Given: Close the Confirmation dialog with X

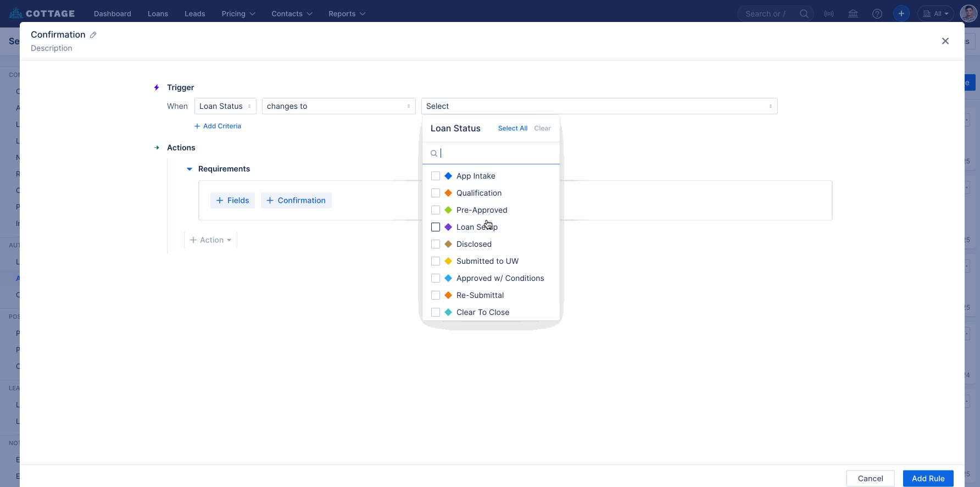Looking at the screenshot, I should click(x=945, y=41).
